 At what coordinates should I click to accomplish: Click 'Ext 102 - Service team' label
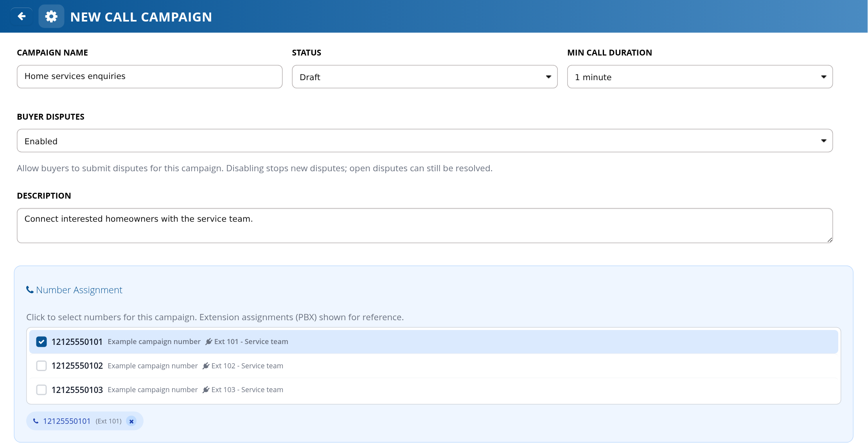[247, 366]
